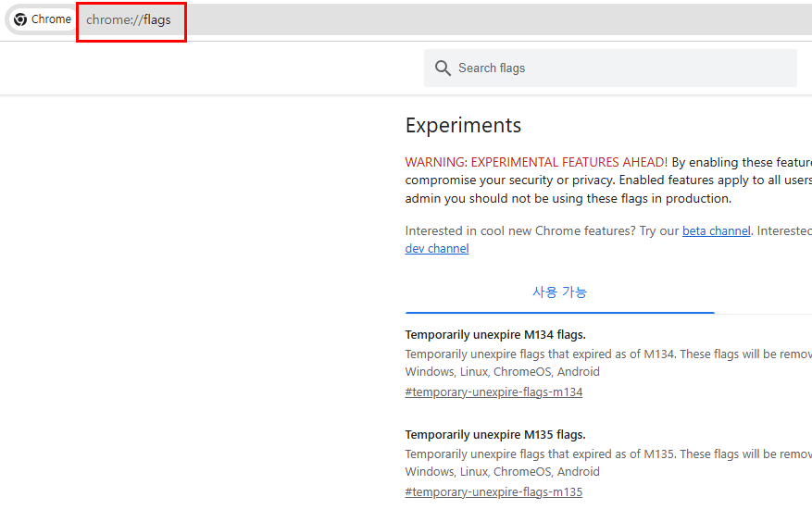
Task: Open the beta channel link
Action: coord(716,231)
